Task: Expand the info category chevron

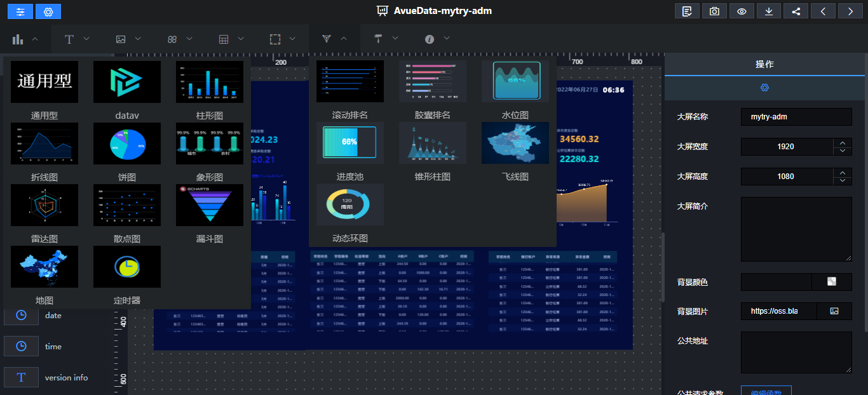Action: pyautogui.click(x=447, y=39)
